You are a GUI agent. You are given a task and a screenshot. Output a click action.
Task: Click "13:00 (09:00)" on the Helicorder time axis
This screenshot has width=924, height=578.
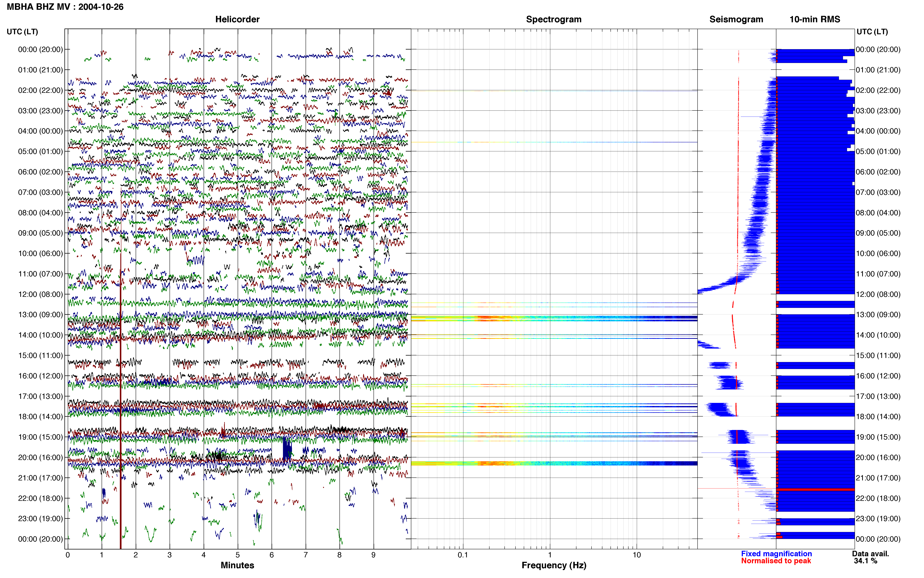pos(41,315)
